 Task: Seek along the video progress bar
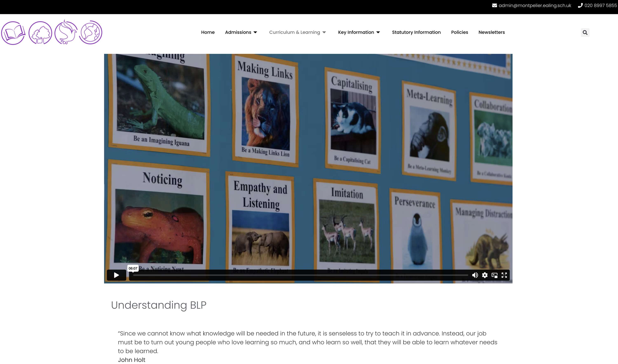[301, 275]
